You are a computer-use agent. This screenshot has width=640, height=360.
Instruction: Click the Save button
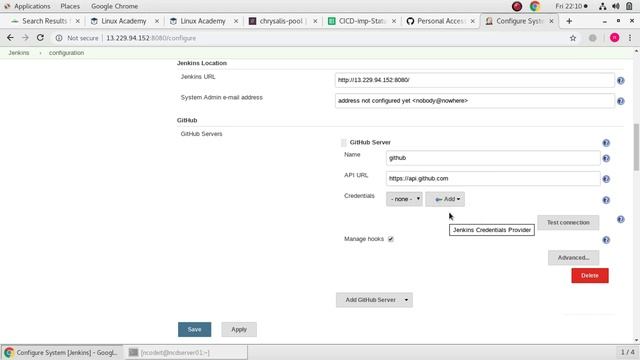tap(194, 329)
